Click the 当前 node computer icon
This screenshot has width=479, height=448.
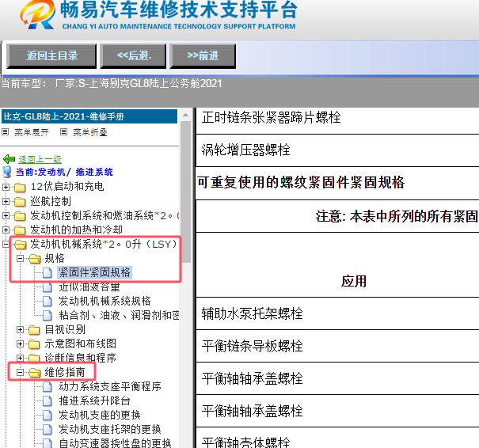(6, 172)
